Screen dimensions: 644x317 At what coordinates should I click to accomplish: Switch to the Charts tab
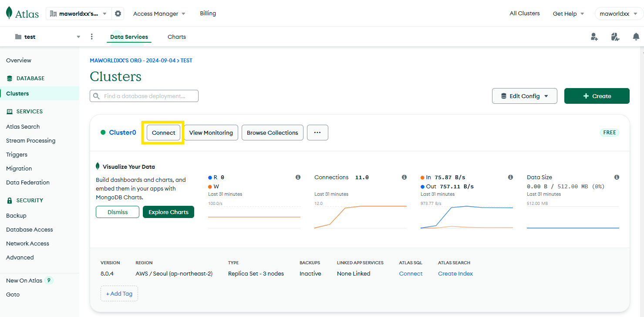coord(177,37)
